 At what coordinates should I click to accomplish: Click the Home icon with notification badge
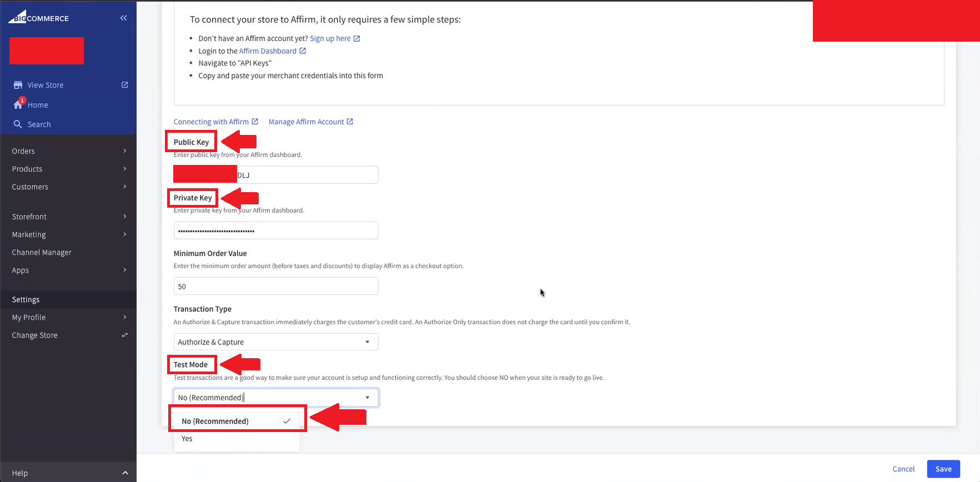(19, 104)
